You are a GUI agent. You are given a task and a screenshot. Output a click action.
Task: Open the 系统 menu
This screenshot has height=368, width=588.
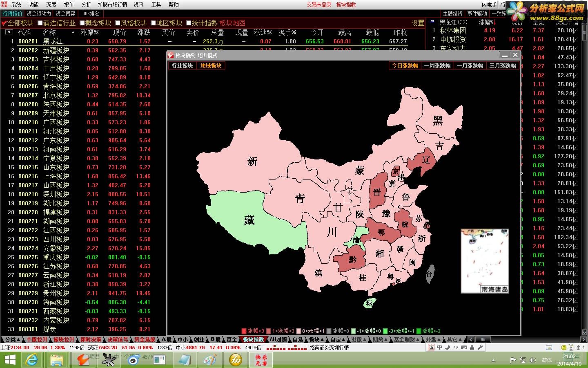16,4
